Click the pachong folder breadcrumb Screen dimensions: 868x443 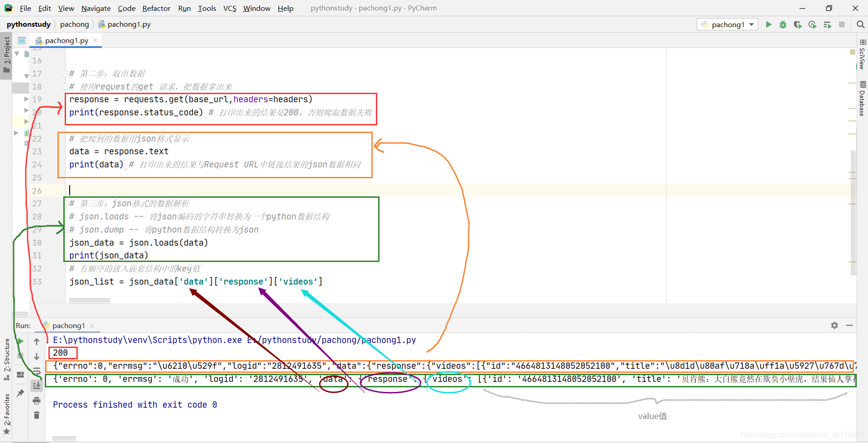(75, 24)
